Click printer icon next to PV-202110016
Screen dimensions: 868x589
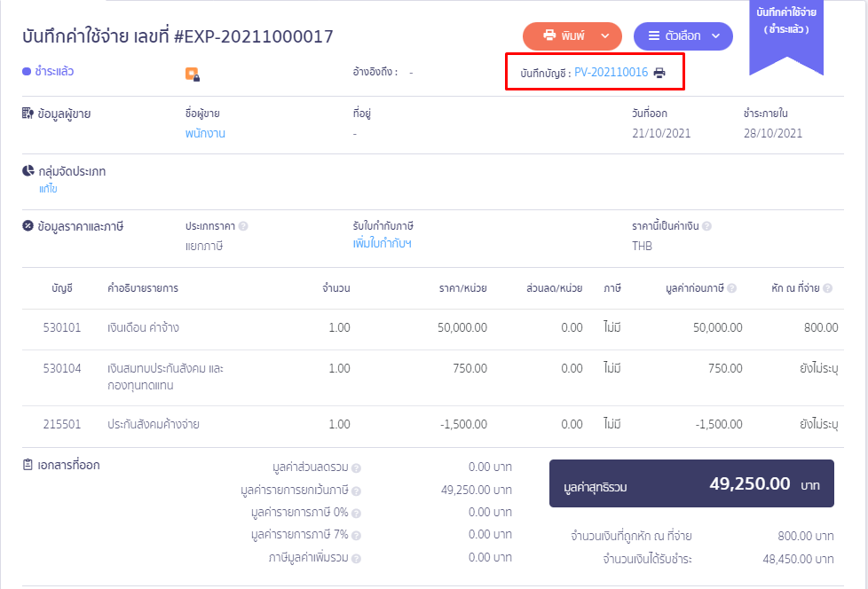coord(659,73)
